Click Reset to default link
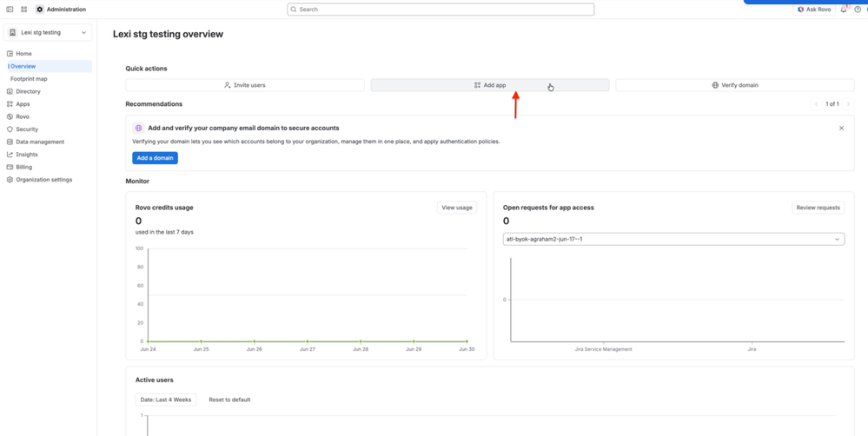The image size is (868, 436). (229, 400)
